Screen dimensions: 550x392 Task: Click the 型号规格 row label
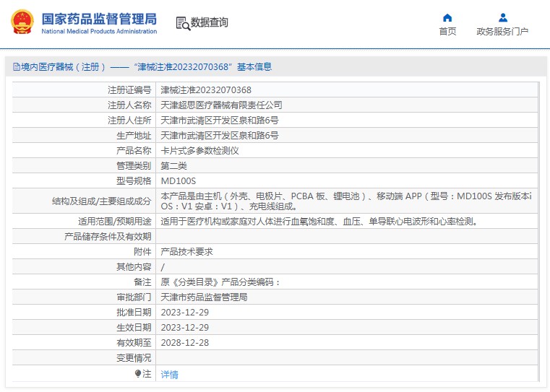coord(134,180)
